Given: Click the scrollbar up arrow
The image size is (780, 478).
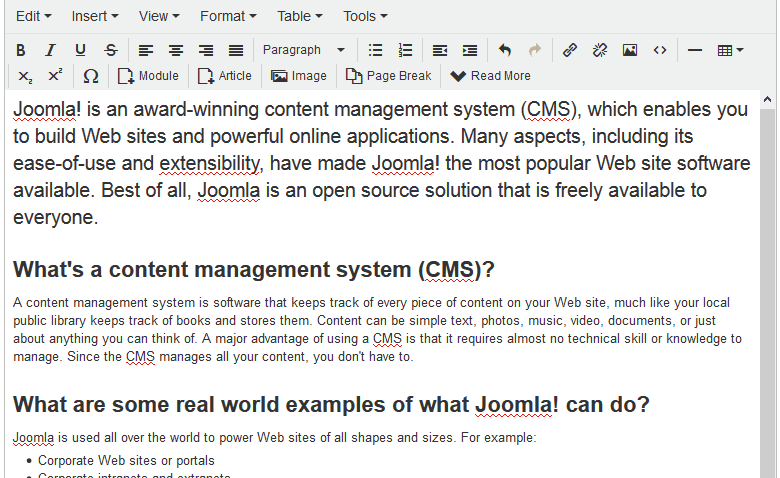Looking at the screenshot, I should pyautogui.click(x=767, y=99).
